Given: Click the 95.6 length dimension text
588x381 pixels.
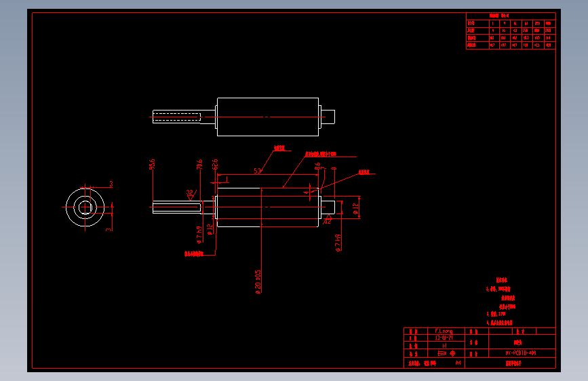Looking at the screenshot, I should 152,164.
